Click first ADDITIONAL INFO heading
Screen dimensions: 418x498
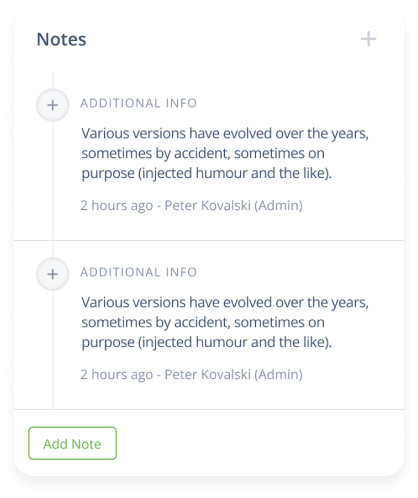(x=139, y=103)
